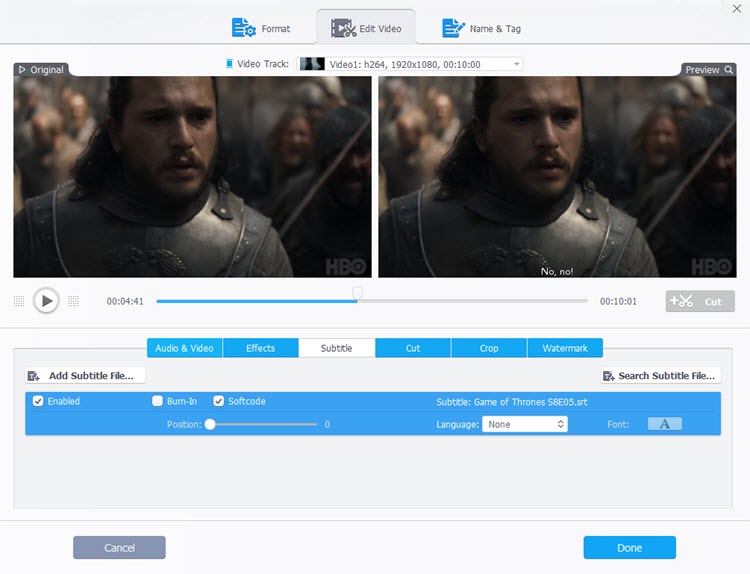Screen dimensions: 750x574
Task: Open the Video Track dropdown
Action: point(409,64)
